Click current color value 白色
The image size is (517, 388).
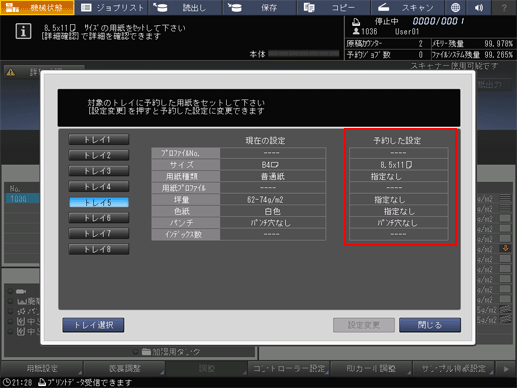273,211
